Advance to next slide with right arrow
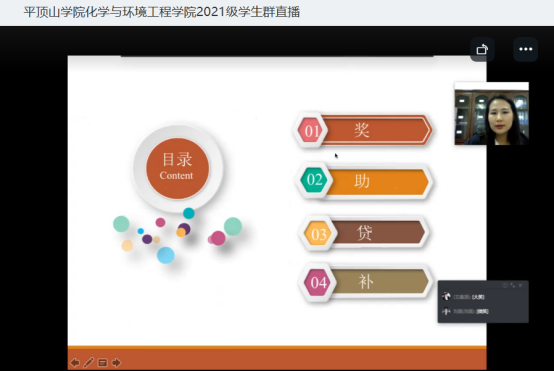This screenshot has width=554, height=371. coord(116,363)
